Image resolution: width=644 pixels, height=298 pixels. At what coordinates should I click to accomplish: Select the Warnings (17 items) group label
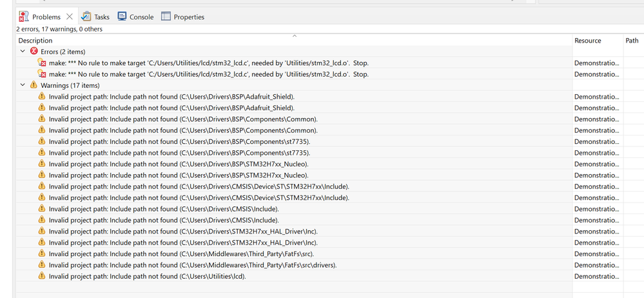pos(70,86)
